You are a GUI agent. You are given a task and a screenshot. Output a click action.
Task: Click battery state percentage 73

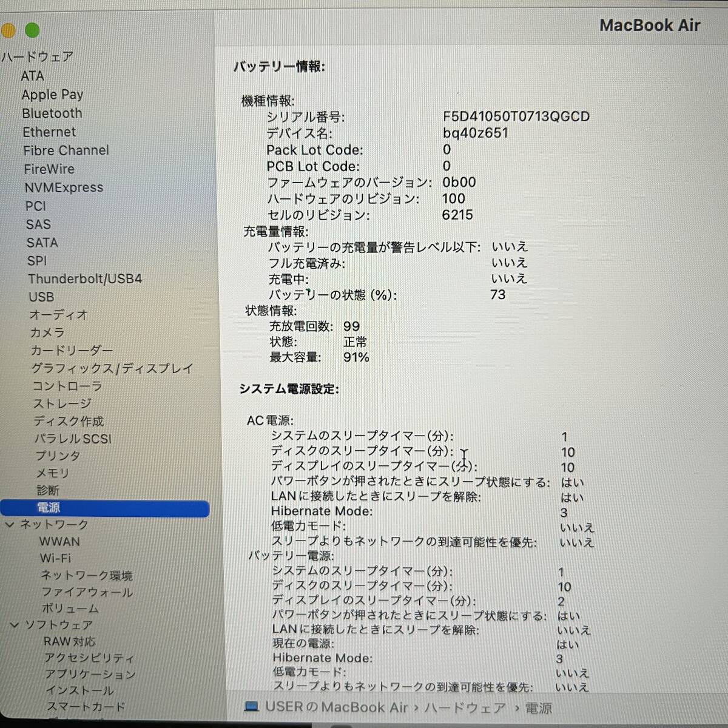497,295
